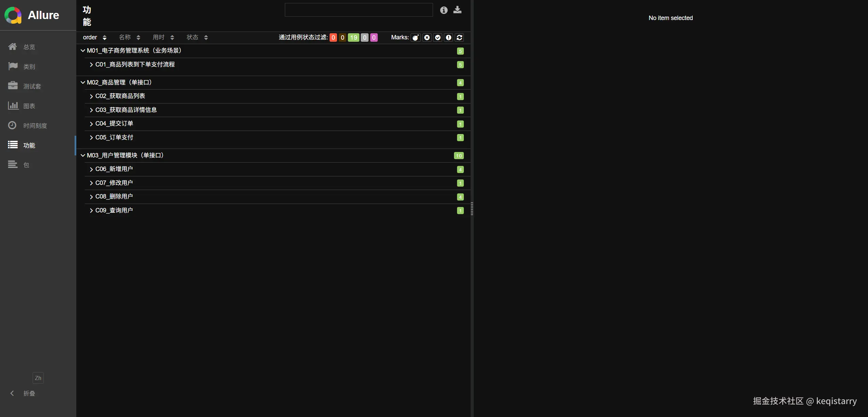The image size is (868, 417).
Task: Expand the C06_新增用户 item
Action: tap(114, 169)
